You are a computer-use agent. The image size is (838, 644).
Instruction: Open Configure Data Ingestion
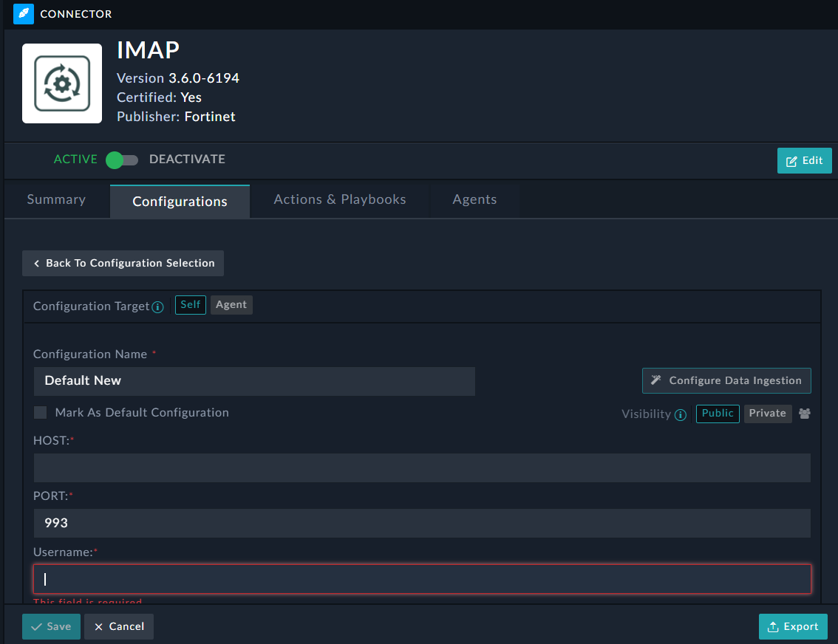point(726,380)
